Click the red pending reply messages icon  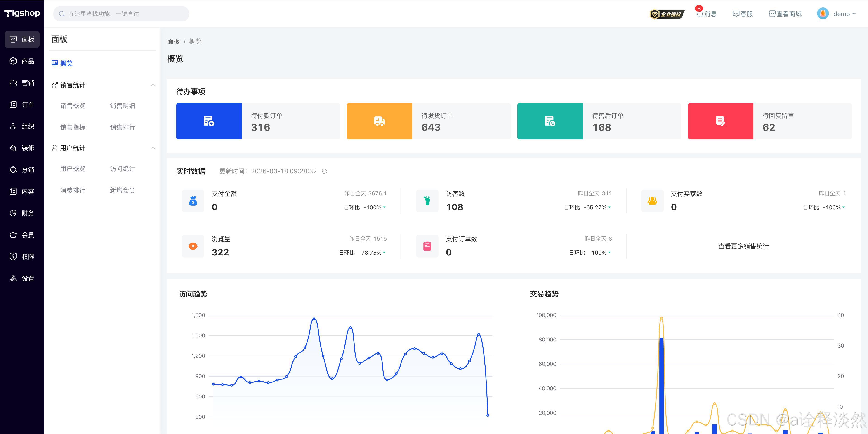[x=720, y=121]
